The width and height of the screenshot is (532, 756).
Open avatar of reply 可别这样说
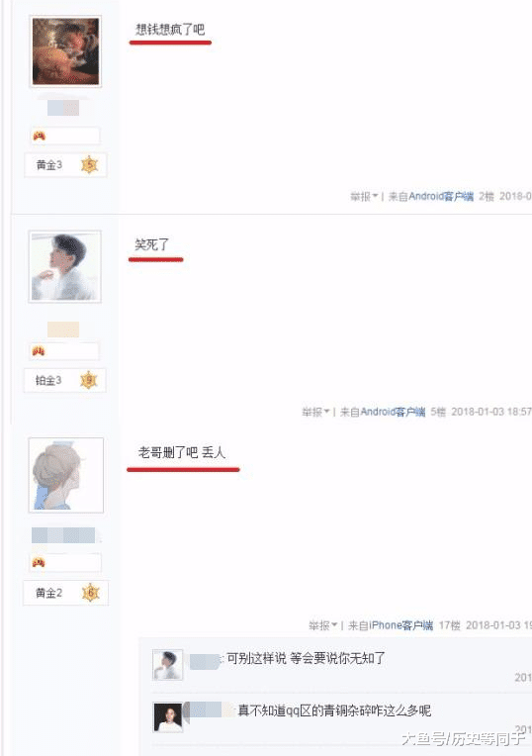click(x=168, y=664)
